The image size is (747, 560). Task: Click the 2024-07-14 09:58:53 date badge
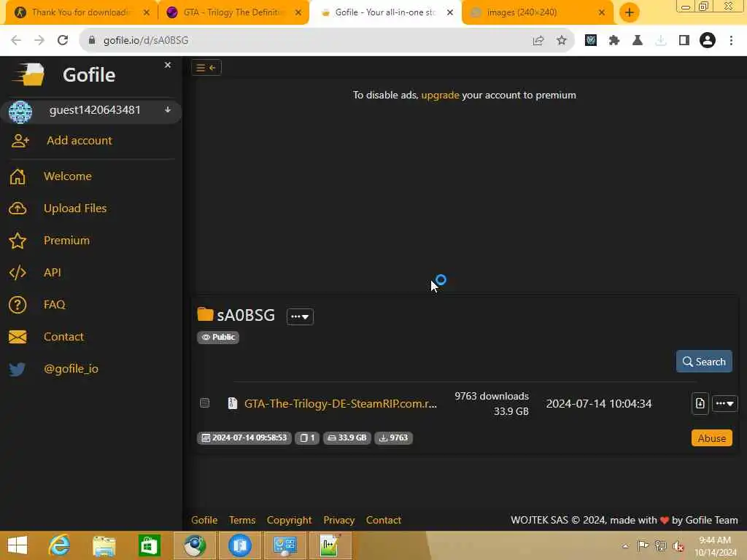pyautogui.click(x=244, y=437)
